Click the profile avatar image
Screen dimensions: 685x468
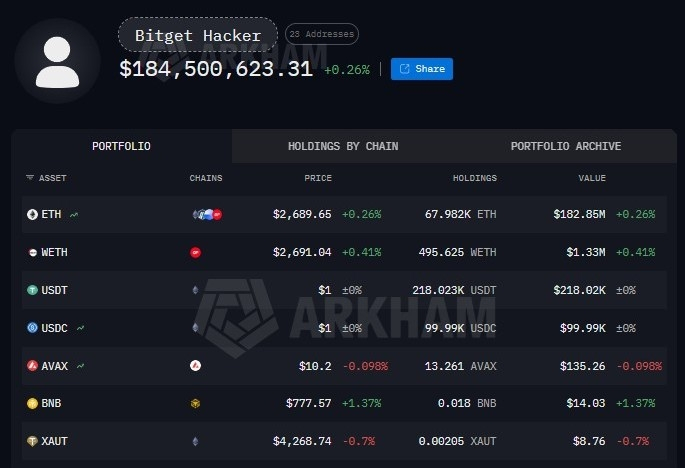[x=57, y=61]
